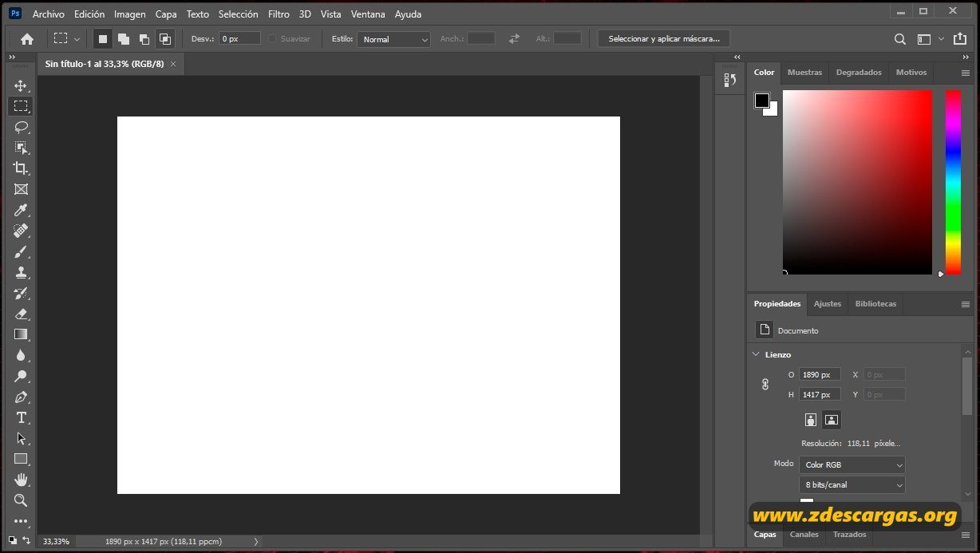
Task: Open the Edit Toolbar three-dots button
Action: pyautogui.click(x=21, y=521)
